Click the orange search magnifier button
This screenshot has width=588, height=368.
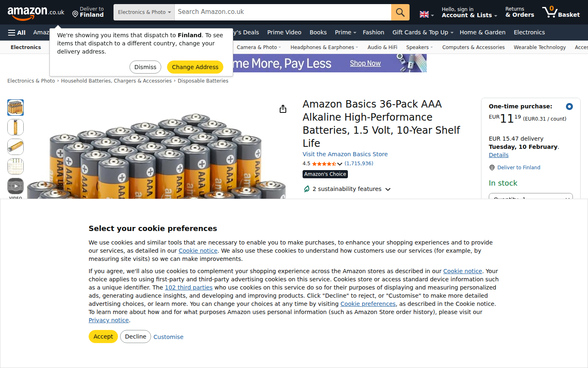400,12
